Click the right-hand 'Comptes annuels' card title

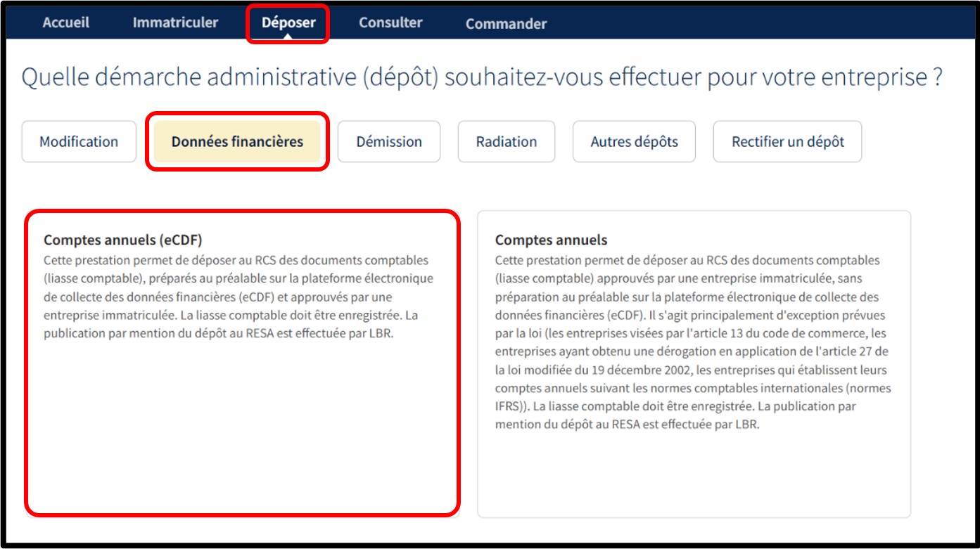click(551, 240)
